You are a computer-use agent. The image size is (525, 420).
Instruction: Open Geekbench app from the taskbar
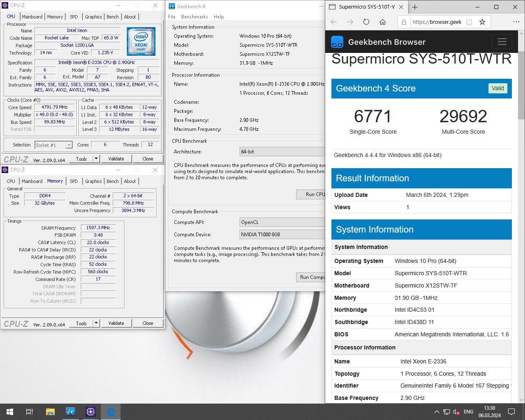pos(70,412)
